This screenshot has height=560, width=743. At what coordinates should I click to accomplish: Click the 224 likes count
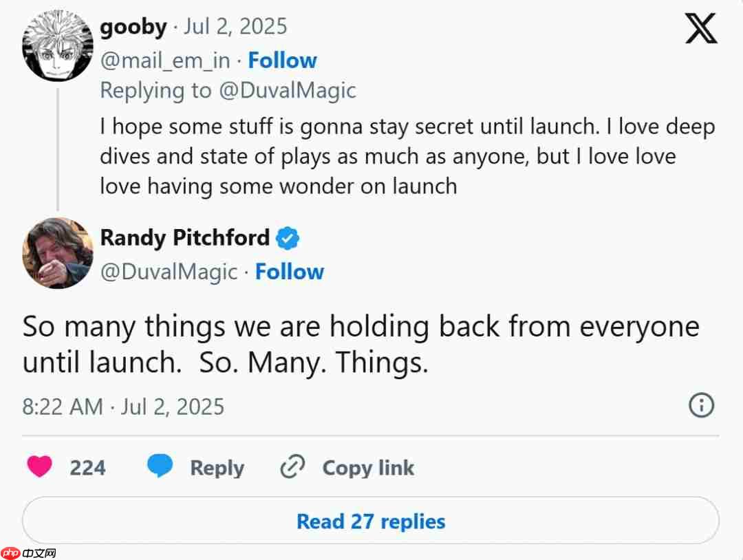[87, 468]
